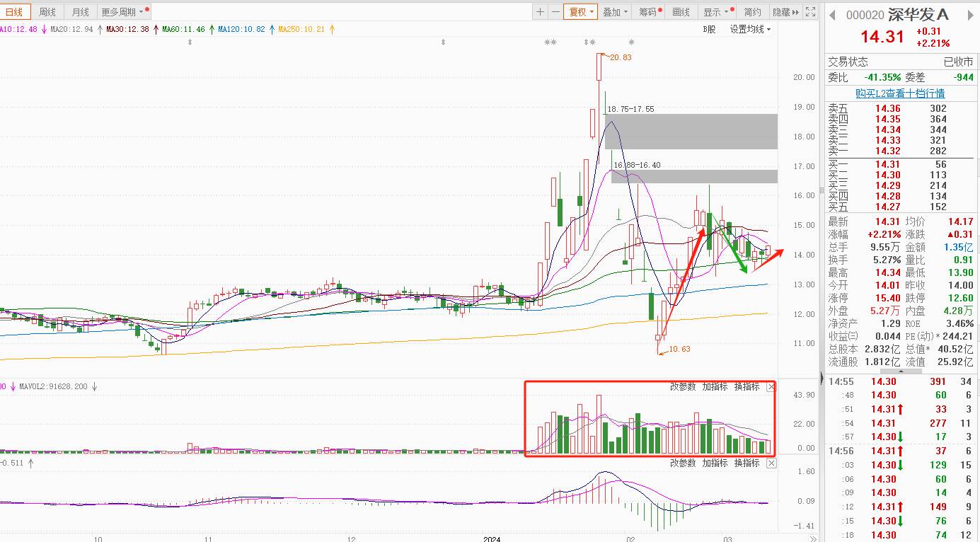Viewport: 980px width, 542px height.
Task: Select MA60:11.46 moving average label
Action: (183, 29)
